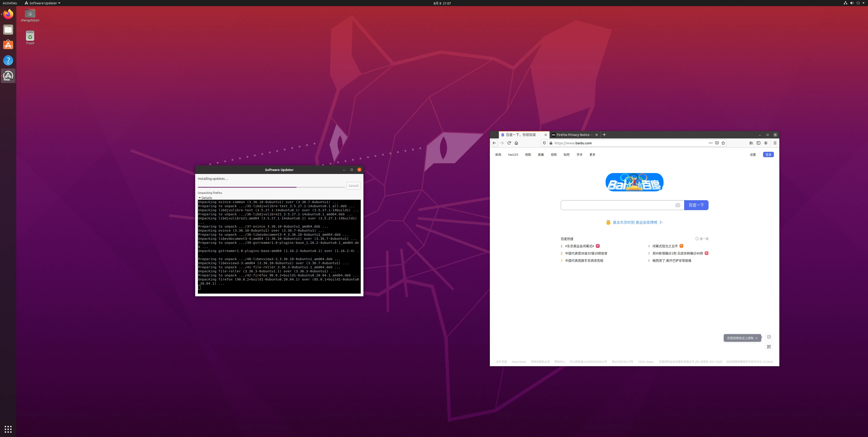Screen dimensions: 868x437
Task: Open a new tab with plus button
Action: [x=604, y=135]
